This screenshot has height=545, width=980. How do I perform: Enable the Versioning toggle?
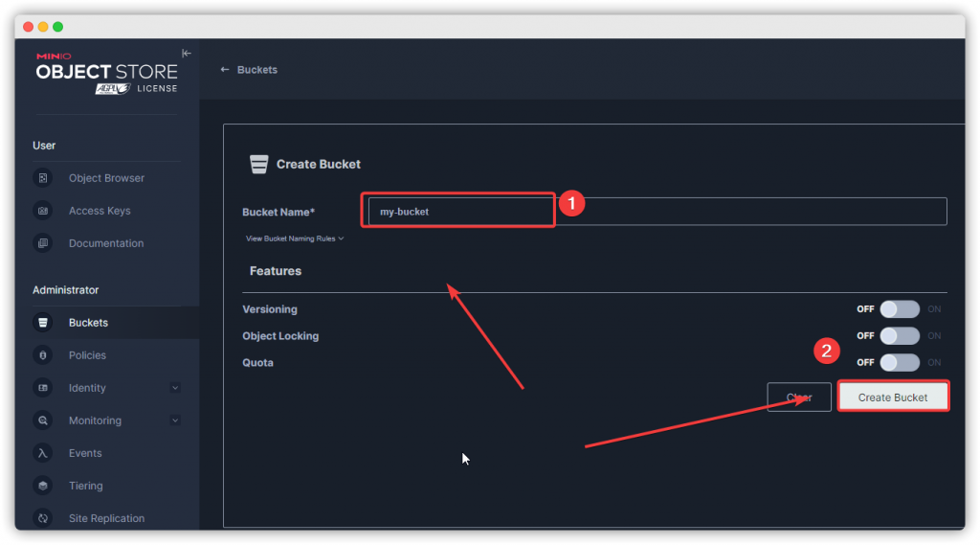(x=899, y=309)
